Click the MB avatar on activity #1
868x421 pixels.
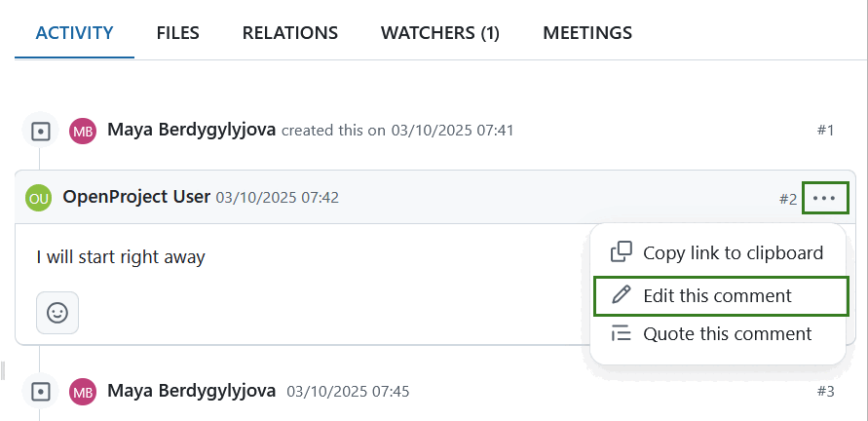point(83,131)
